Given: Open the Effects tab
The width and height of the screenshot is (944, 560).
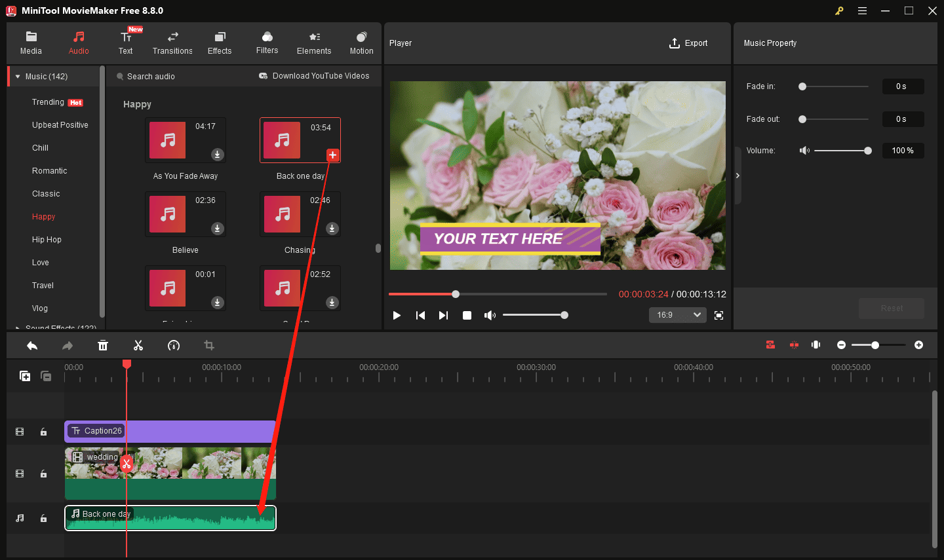Looking at the screenshot, I should [220, 43].
